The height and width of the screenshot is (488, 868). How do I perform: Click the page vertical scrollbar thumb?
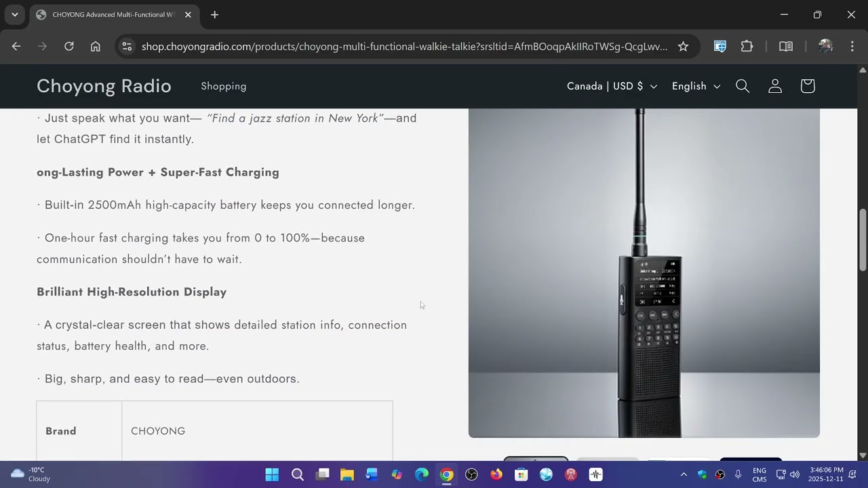(863, 240)
